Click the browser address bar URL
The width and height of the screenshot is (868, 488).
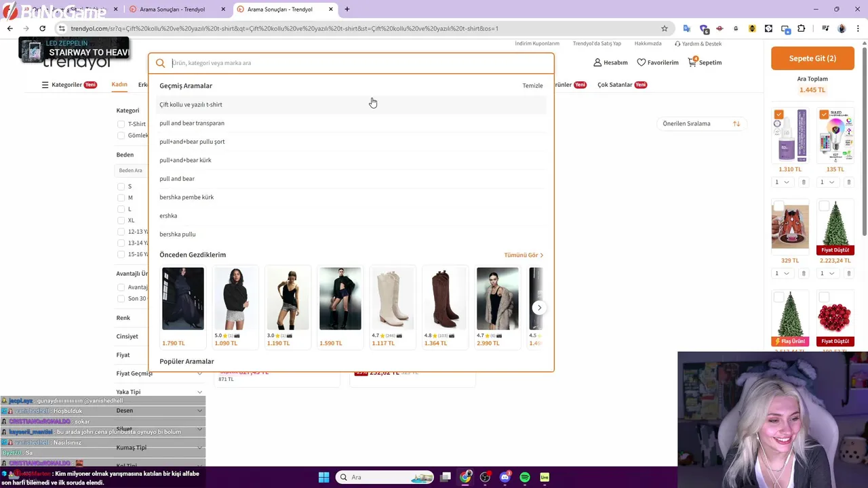click(285, 28)
